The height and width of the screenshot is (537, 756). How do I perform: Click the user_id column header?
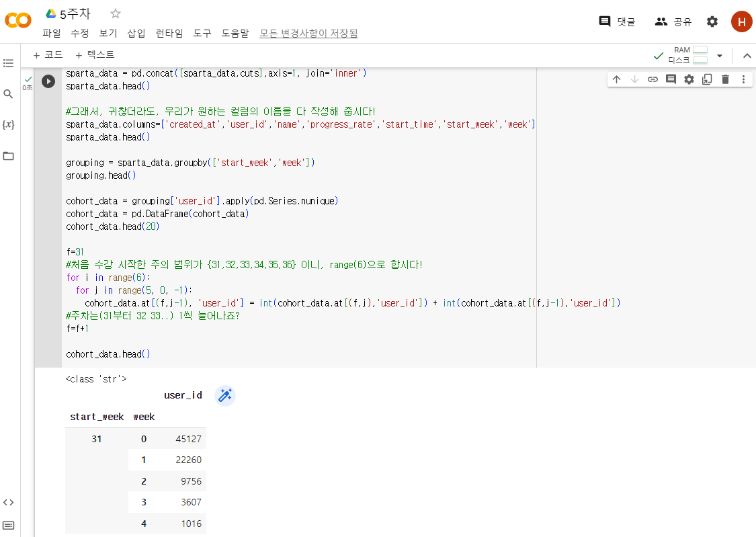coord(183,395)
